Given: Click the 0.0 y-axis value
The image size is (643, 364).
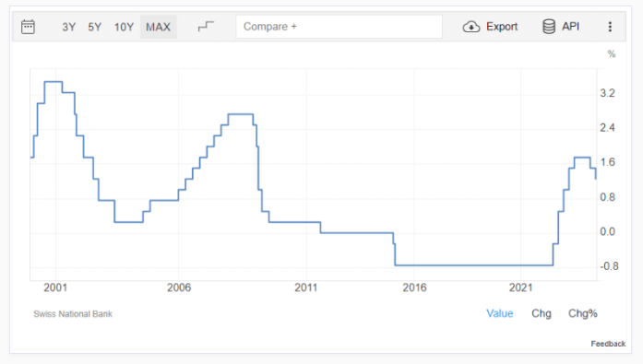Looking at the screenshot, I should coord(607,232).
